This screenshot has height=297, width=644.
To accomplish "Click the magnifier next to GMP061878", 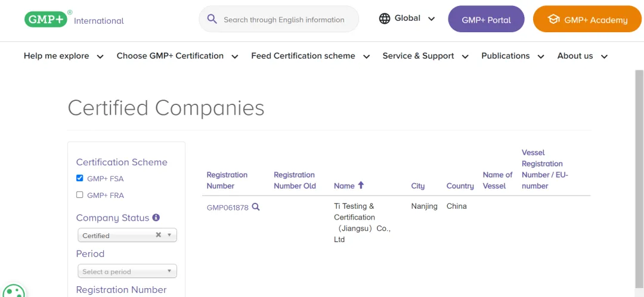I will (256, 207).
